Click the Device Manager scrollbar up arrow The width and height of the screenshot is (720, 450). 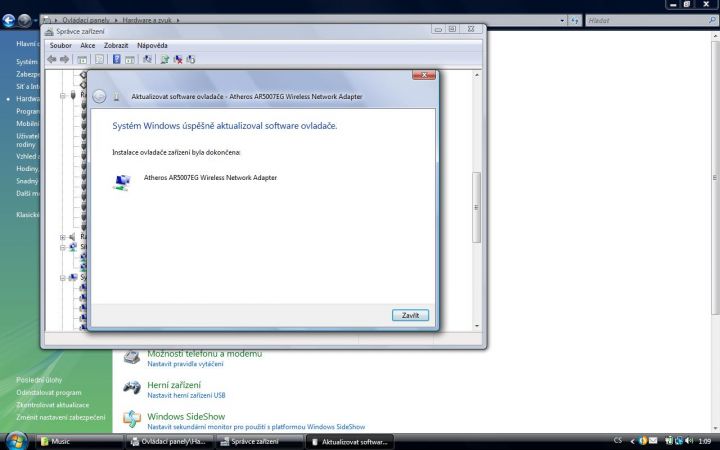pyautogui.click(x=477, y=74)
